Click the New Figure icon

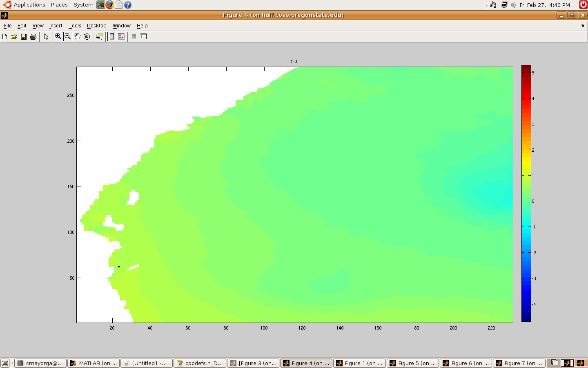pyautogui.click(x=5, y=37)
